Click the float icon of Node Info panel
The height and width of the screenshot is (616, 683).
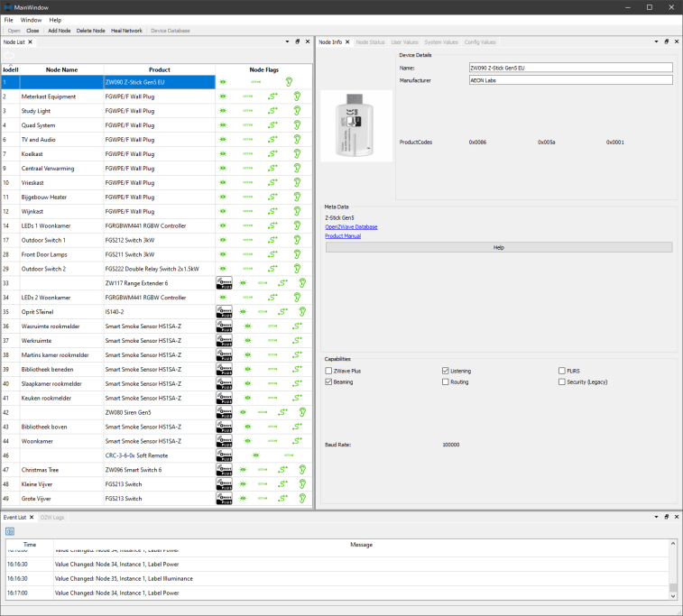(x=667, y=41)
